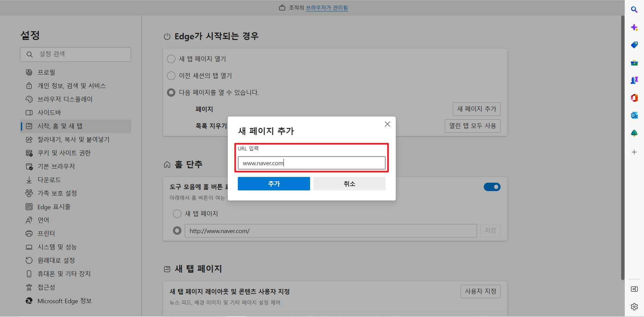Choose the '이전 세션의 탭 열기' startup option
The width and height of the screenshot is (644, 317).
pyautogui.click(x=171, y=76)
